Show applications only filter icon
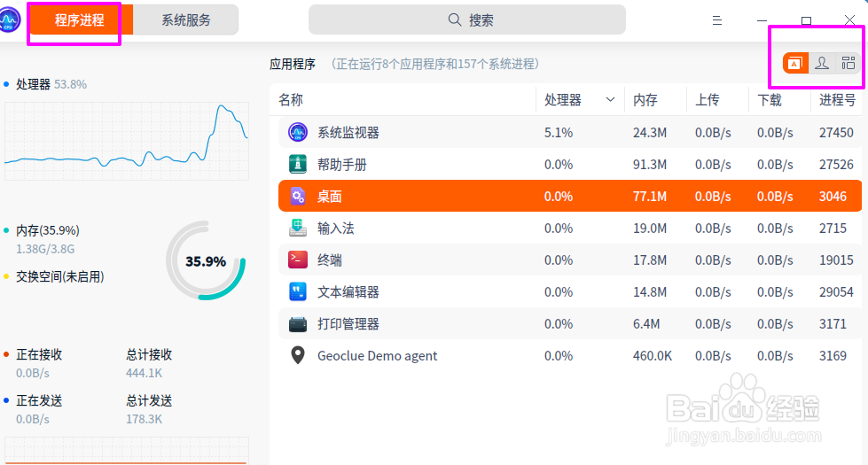Image resolution: width=868 pixels, height=465 pixels. click(x=795, y=63)
